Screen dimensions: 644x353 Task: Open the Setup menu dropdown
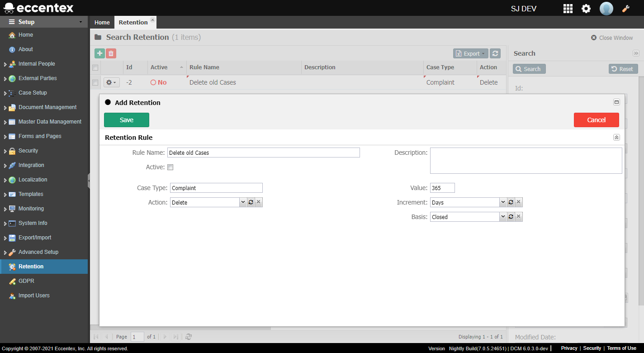44,22
